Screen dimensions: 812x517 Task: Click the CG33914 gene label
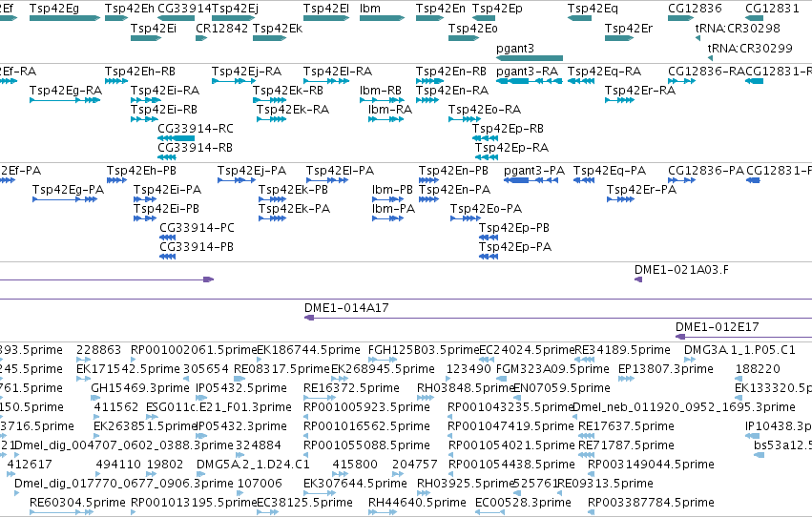point(184,9)
